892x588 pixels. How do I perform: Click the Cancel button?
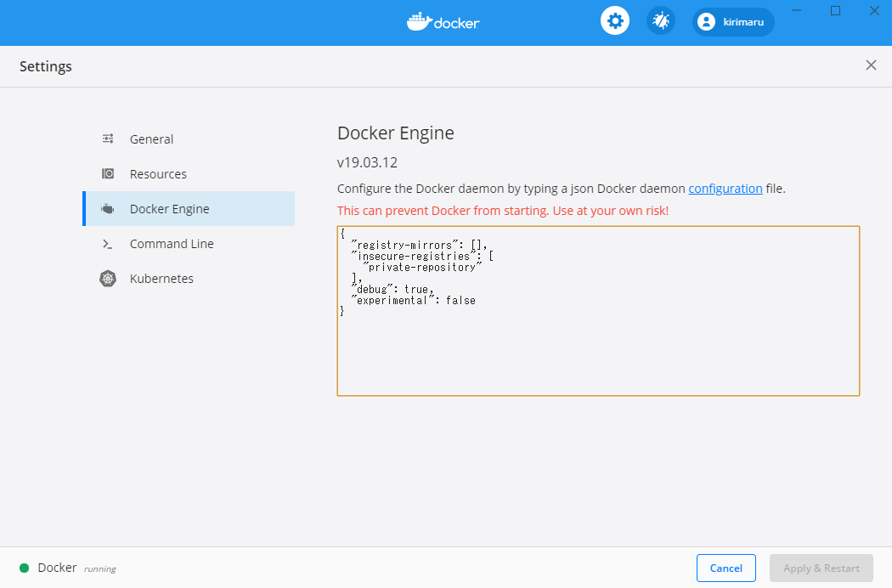725,568
